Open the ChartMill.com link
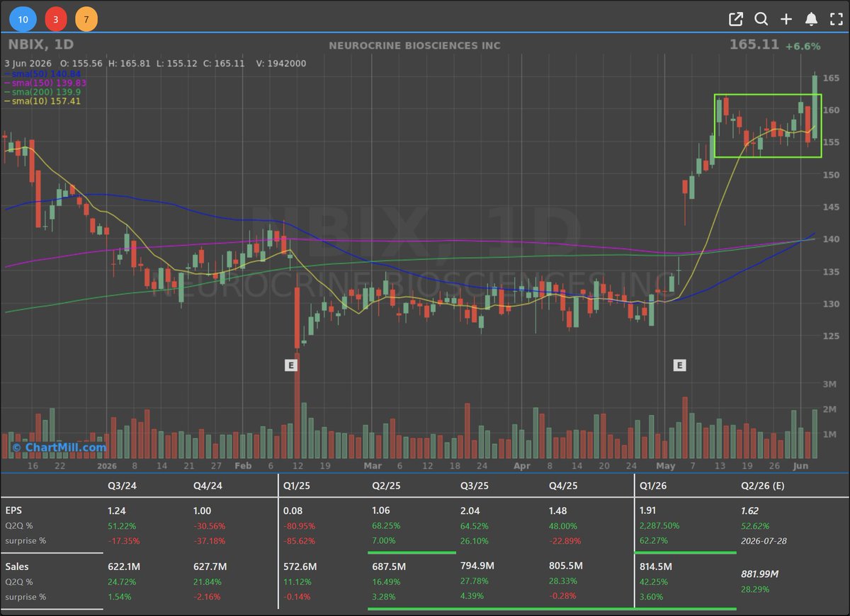 59,447
